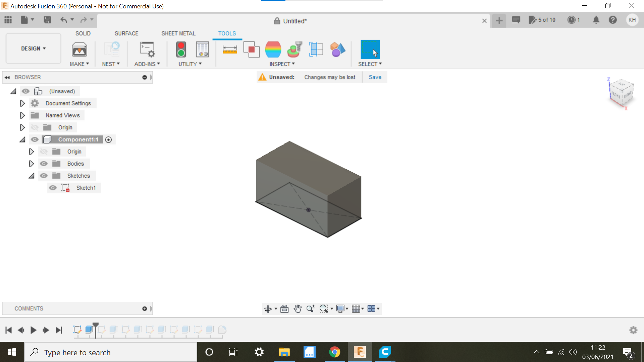Activate Component1:1 with its radio button
Viewport: 644px width, 362px height.
tap(108, 139)
